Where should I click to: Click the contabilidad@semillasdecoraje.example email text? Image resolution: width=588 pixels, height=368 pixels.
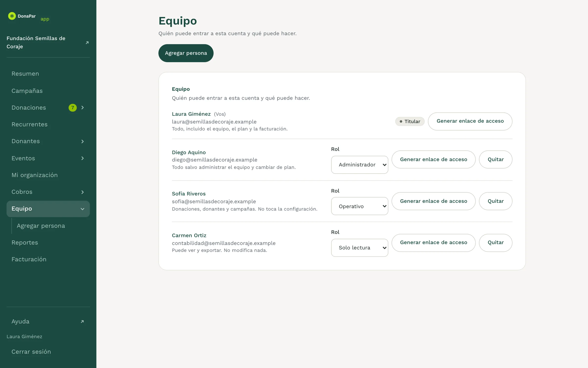click(x=224, y=243)
